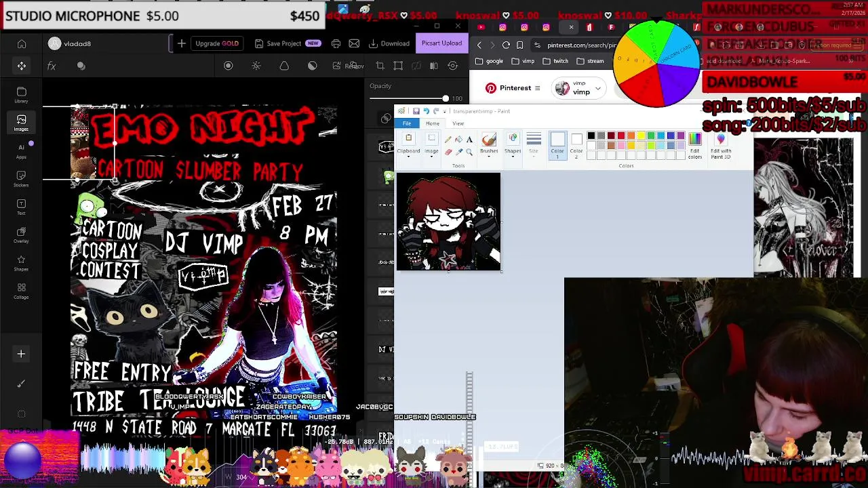868x488 pixels.
Task: Select the Color picker tool in Paint
Action: pos(458,152)
